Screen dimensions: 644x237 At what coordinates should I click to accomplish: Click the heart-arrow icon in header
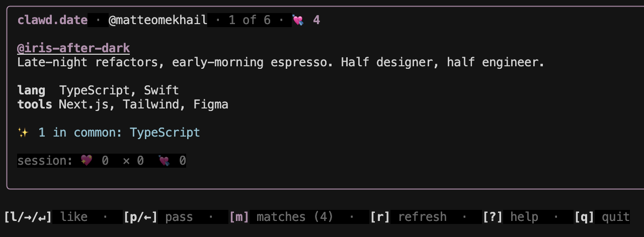click(x=298, y=21)
